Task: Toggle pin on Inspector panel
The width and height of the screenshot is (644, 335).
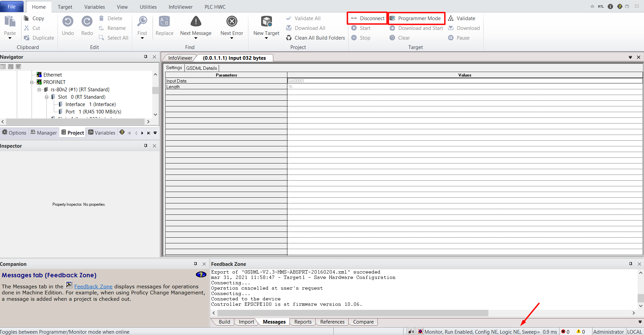Action: (x=146, y=146)
